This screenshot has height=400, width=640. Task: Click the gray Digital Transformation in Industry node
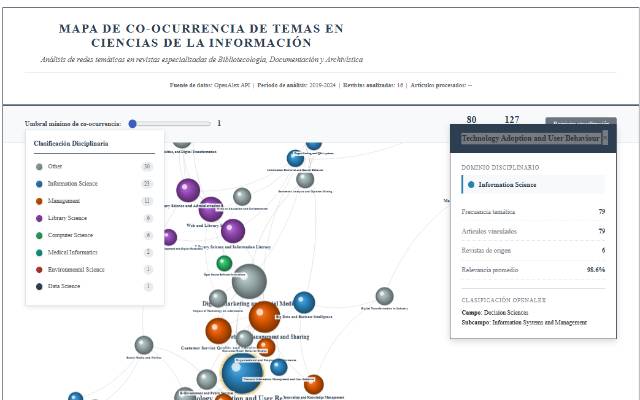[x=384, y=296]
